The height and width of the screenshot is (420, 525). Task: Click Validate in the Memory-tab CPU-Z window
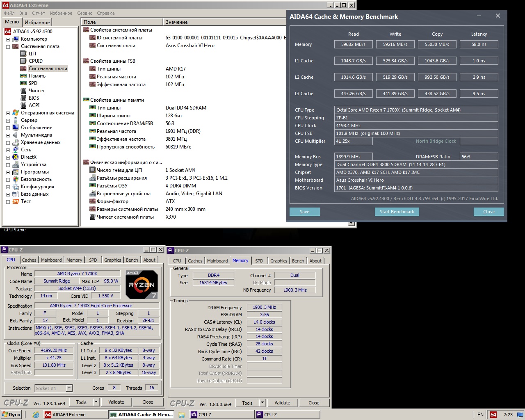282,403
